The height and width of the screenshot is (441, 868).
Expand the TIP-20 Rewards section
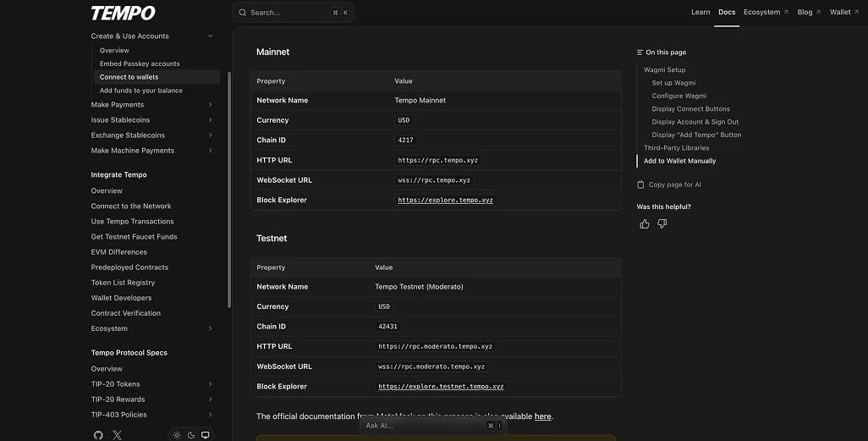(x=211, y=400)
